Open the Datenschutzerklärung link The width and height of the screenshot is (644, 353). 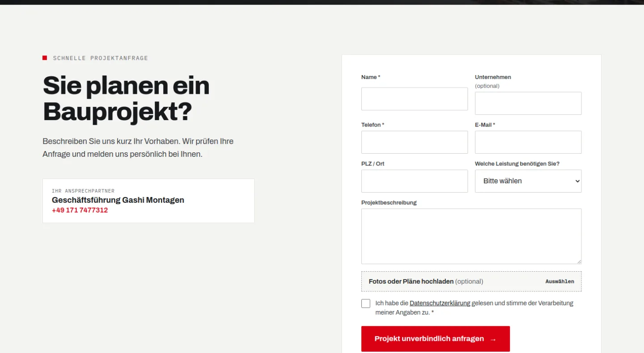point(440,303)
